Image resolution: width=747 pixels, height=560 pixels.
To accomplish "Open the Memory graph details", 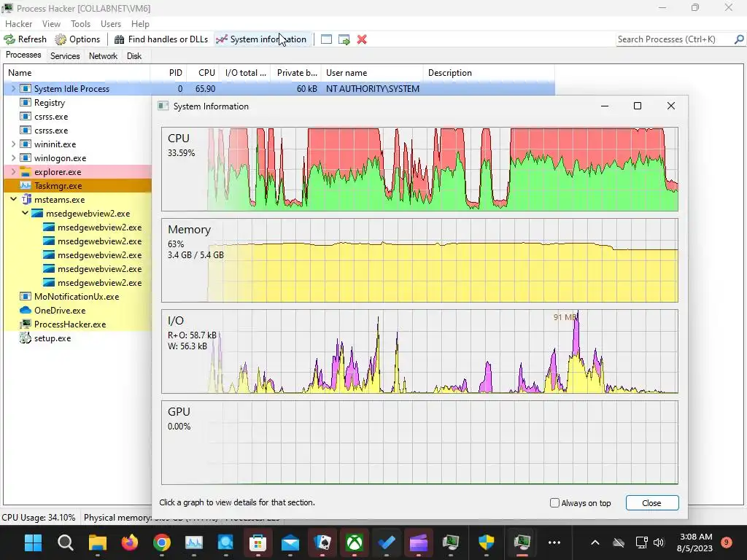I will click(x=419, y=260).
